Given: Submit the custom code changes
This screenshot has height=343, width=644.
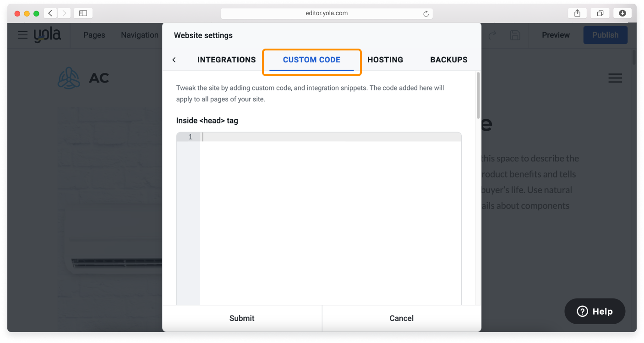Looking at the screenshot, I should pos(242,318).
